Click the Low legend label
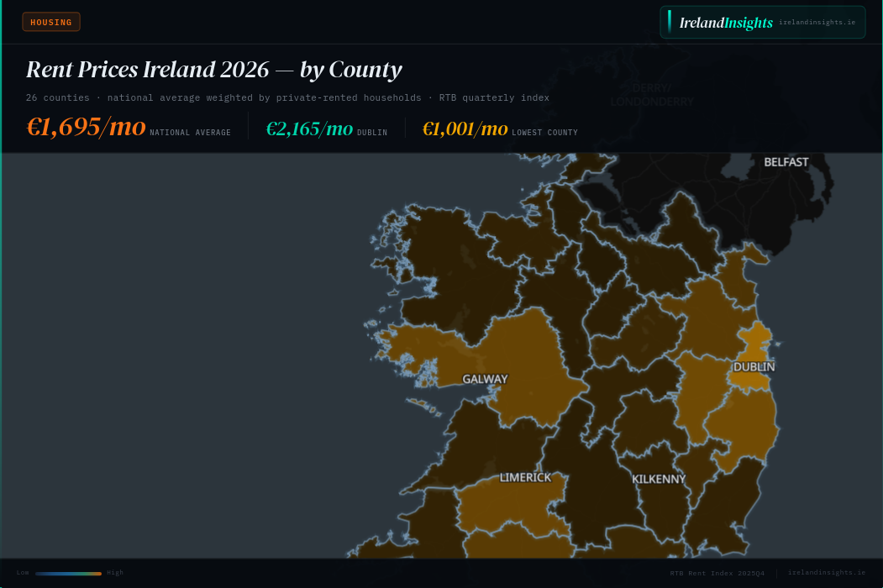This screenshot has width=883, height=588. coord(23,572)
